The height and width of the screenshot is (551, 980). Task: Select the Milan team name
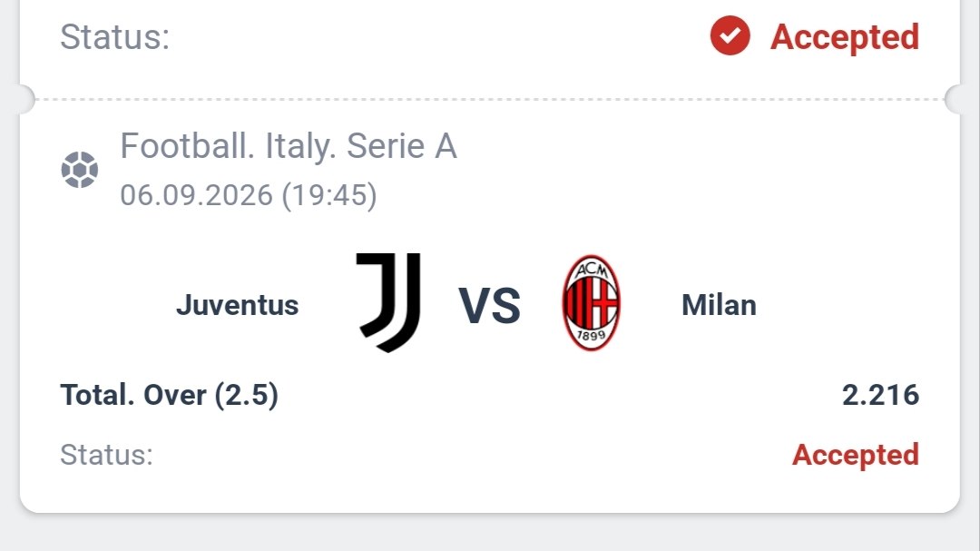click(719, 305)
